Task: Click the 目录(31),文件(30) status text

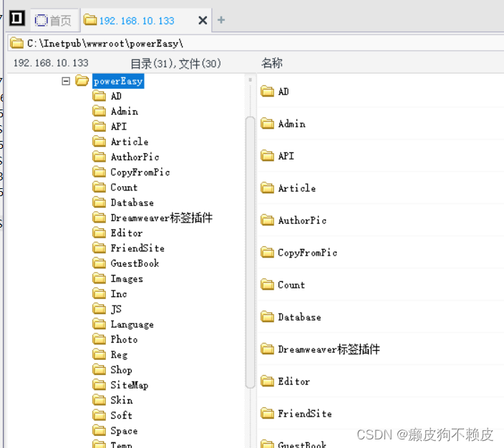Action: pos(175,63)
